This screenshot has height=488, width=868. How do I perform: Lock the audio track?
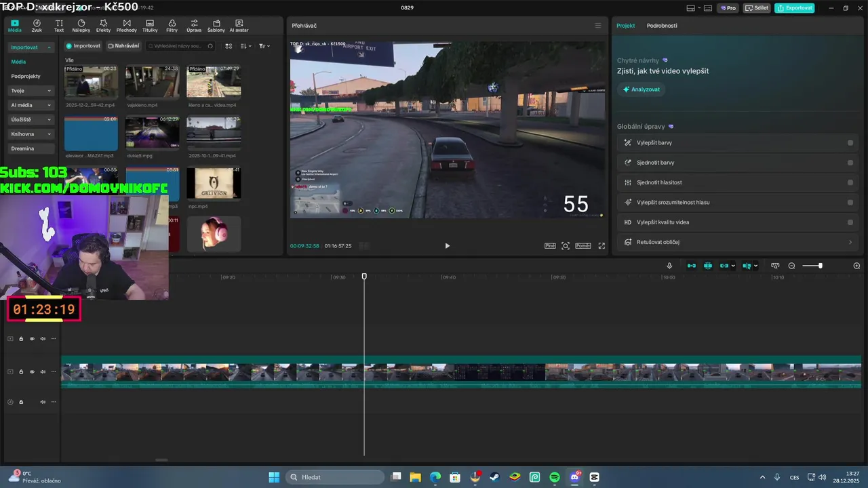pos(21,402)
